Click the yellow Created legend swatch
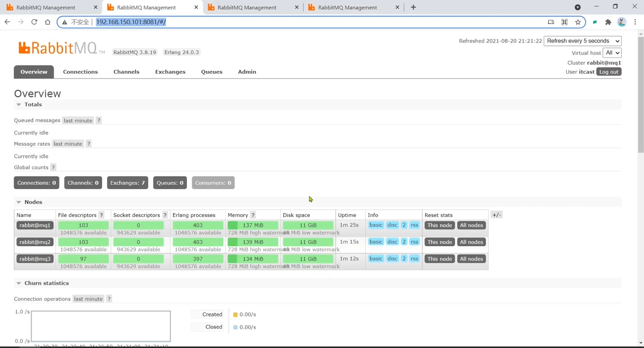 tap(235, 315)
